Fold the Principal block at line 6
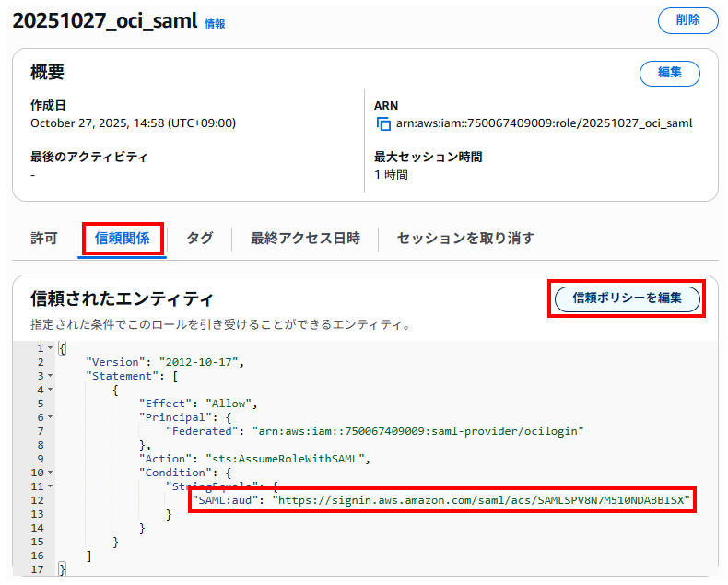 50,417
